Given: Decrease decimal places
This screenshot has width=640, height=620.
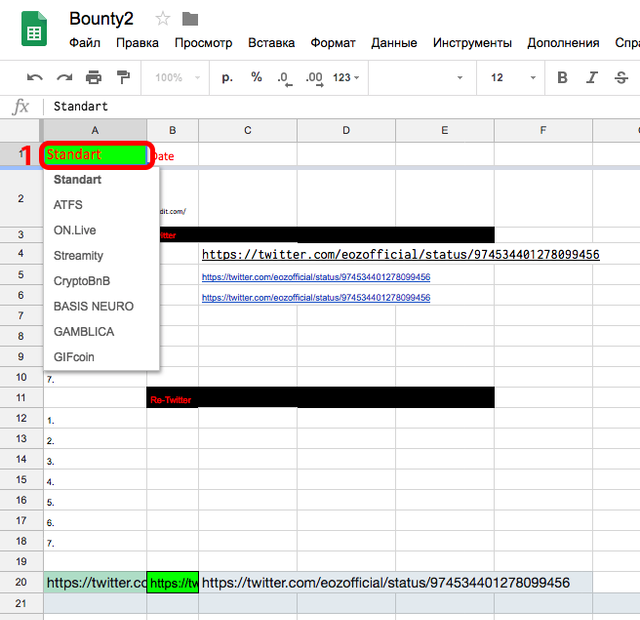Looking at the screenshot, I should [x=284, y=78].
